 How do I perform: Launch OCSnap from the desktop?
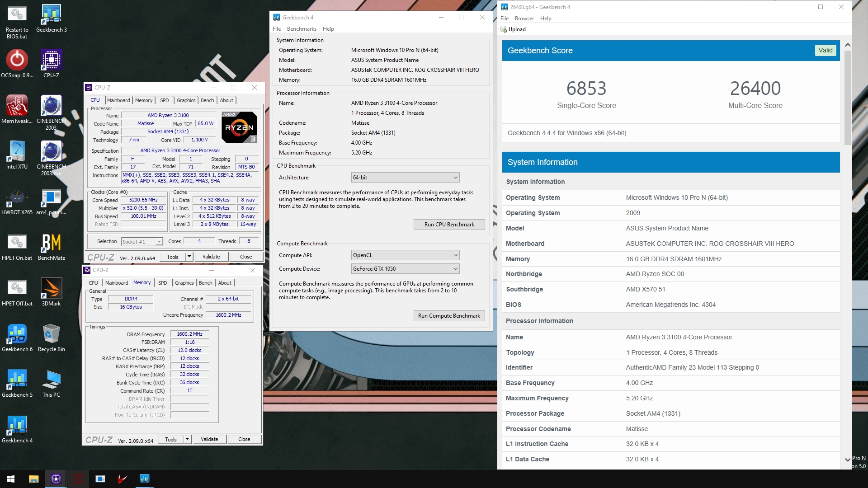point(17,64)
